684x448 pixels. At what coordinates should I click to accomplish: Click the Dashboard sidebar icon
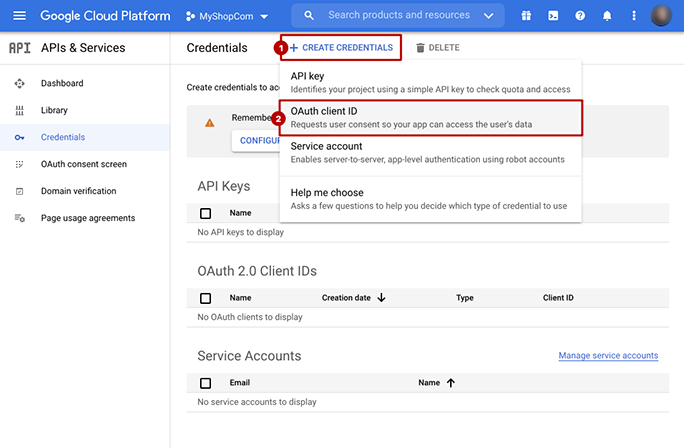point(19,83)
